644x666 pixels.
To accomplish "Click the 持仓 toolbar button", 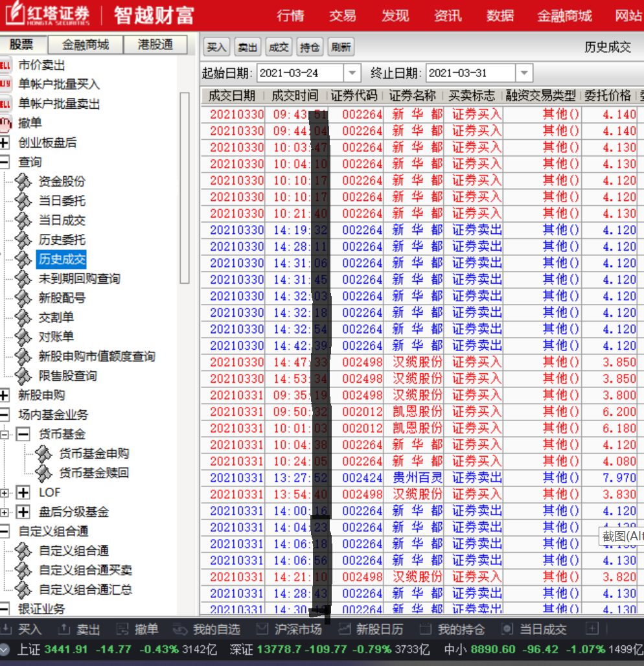I will 310,47.
